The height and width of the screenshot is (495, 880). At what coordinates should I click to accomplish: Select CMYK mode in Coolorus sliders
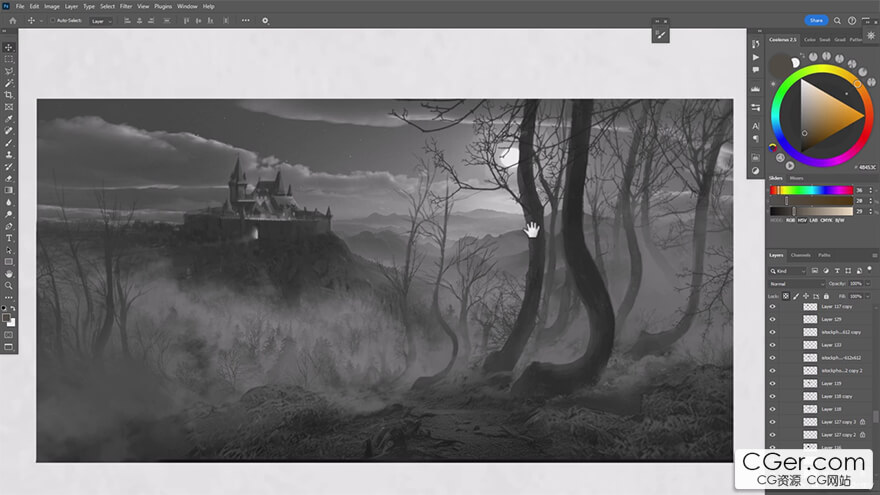coord(826,221)
